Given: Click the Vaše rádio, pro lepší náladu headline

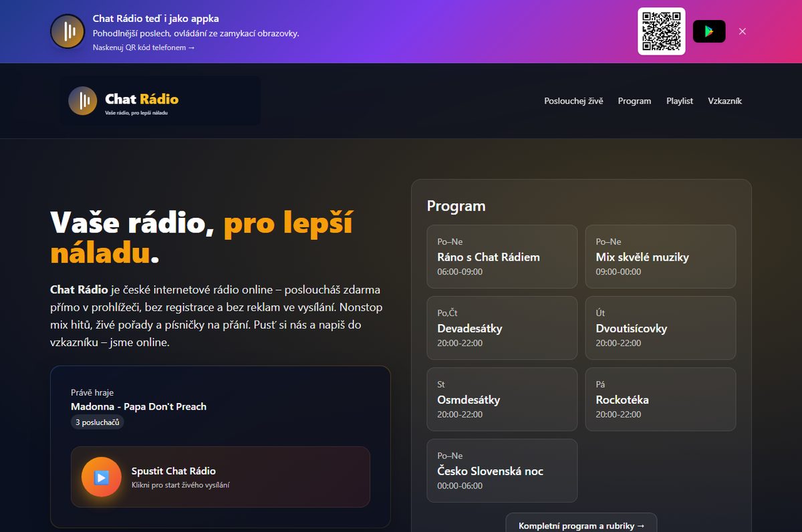Looking at the screenshot, I should [x=202, y=237].
